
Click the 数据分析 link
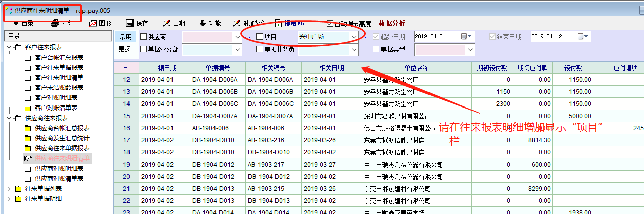tap(392, 23)
